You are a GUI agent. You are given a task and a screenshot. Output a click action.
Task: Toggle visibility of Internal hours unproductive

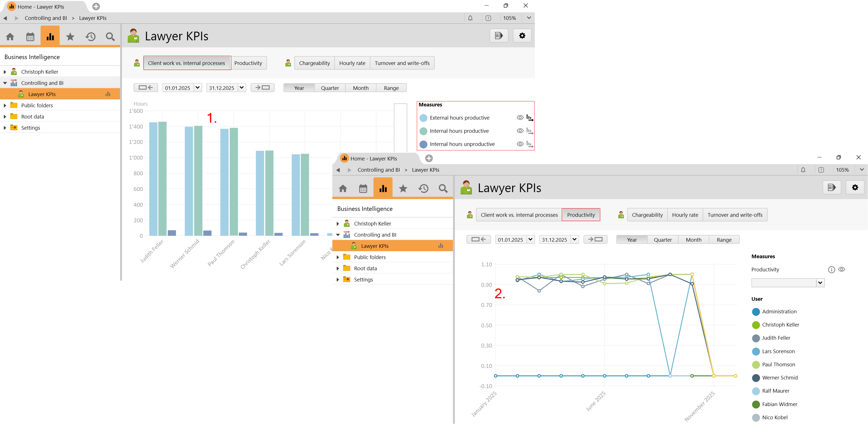[x=520, y=144]
